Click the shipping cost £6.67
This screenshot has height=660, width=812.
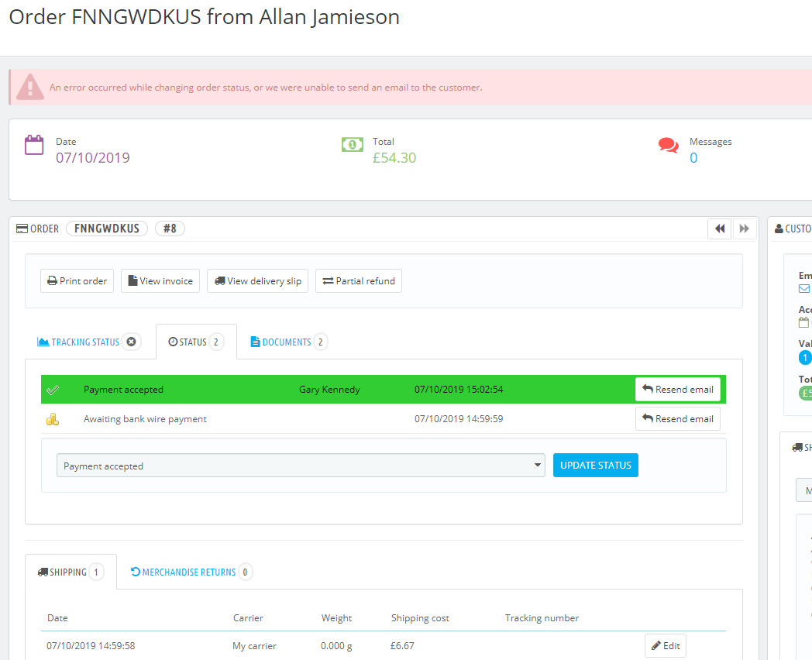402,645
